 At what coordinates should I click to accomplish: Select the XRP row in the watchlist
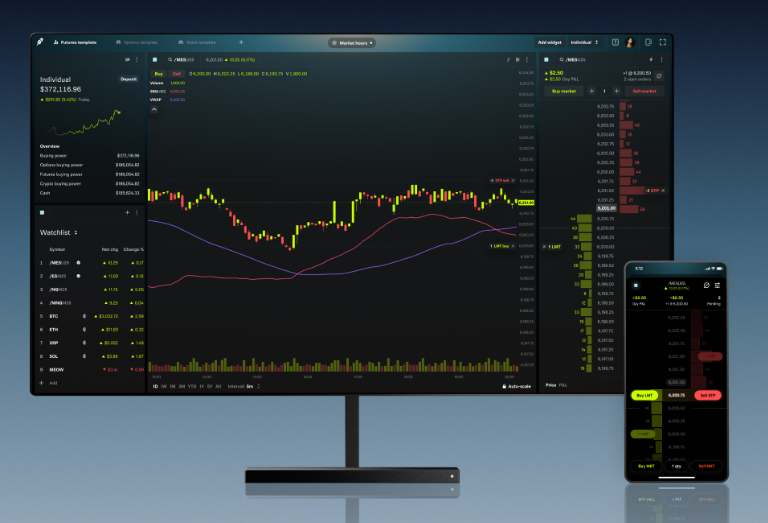91,343
